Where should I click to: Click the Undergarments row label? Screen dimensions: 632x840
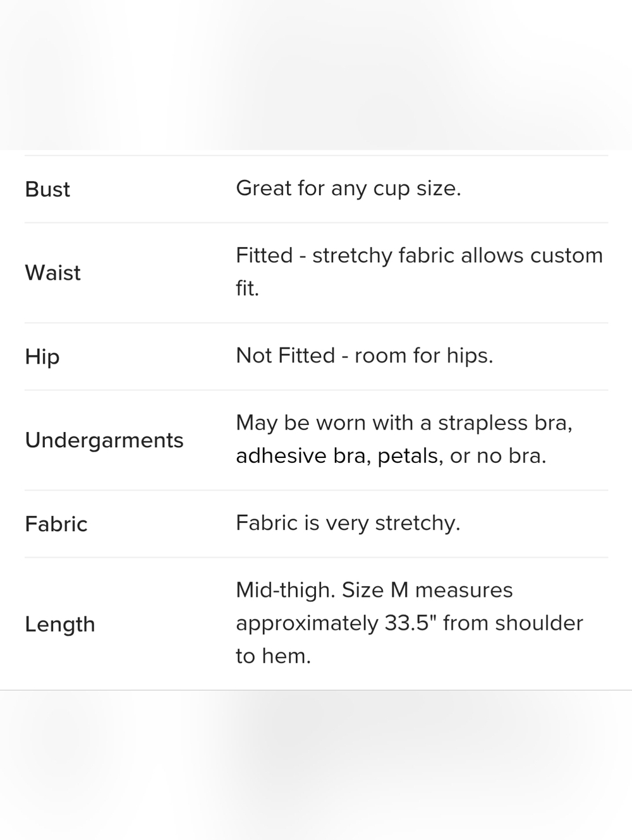[x=104, y=440]
